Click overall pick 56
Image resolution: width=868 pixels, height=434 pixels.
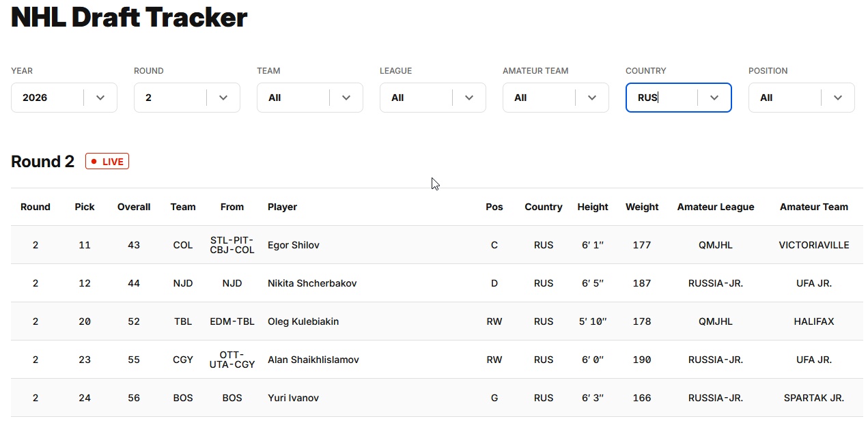(134, 398)
